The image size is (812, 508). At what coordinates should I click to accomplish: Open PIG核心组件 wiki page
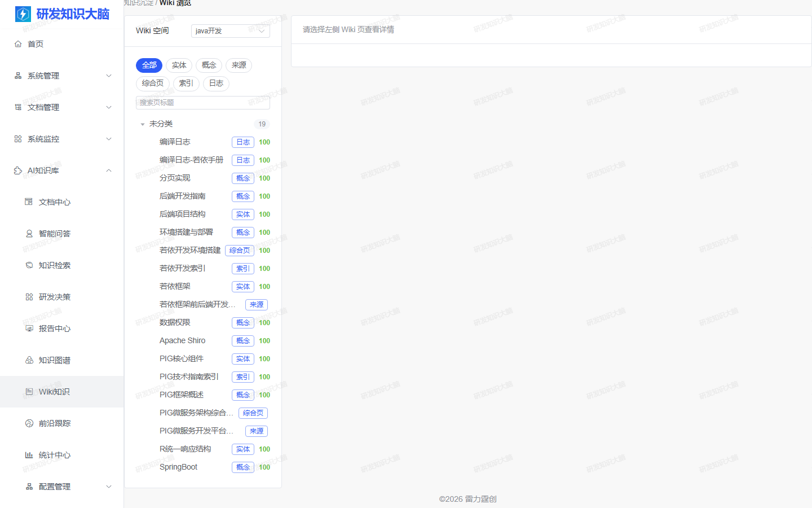(182, 359)
